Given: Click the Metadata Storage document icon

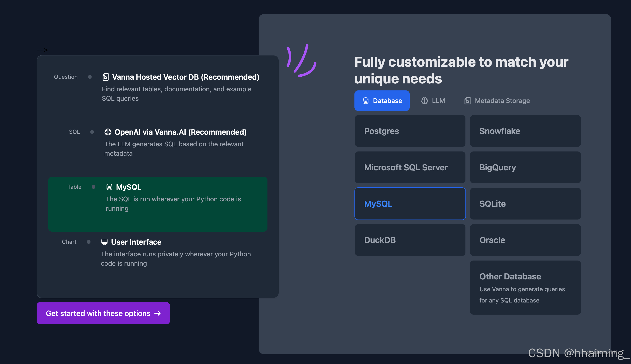Looking at the screenshot, I should pyautogui.click(x=467, y=101).
